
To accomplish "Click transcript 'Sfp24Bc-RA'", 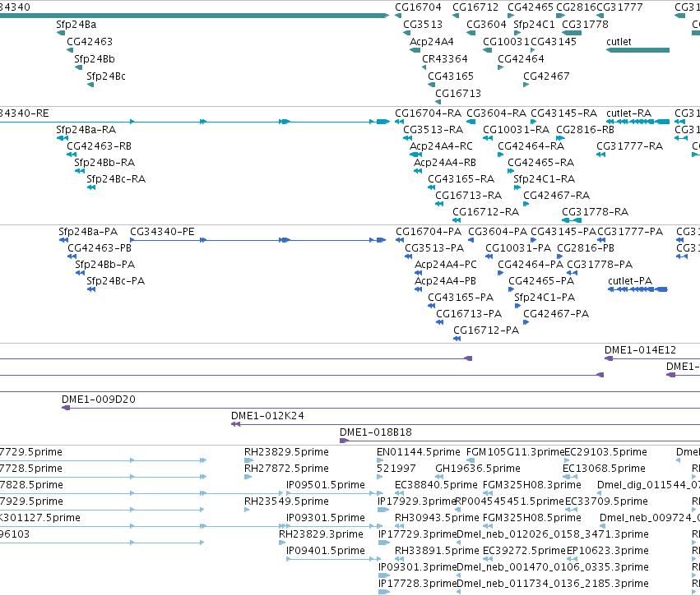I will click(x=116, y=179).
